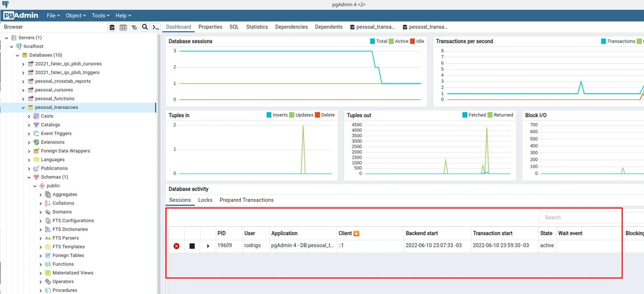
Task: Click the Extensions node icon
Action: coord(36,142)
